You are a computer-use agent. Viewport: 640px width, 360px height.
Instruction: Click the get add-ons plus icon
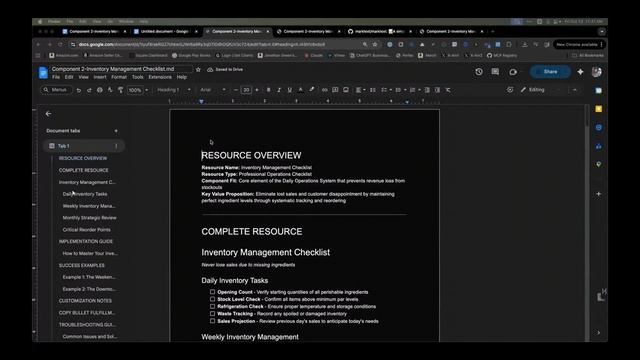point(598,194)
